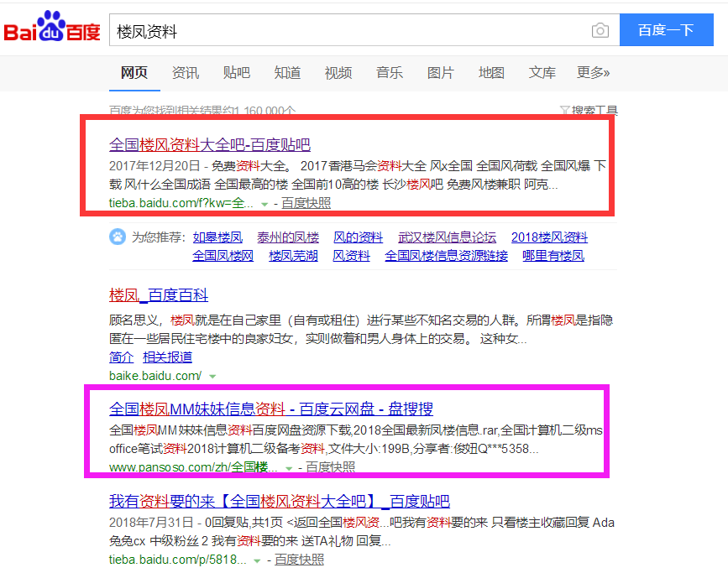Click the 简介 sublink under 百度百科

pos(121,357)
